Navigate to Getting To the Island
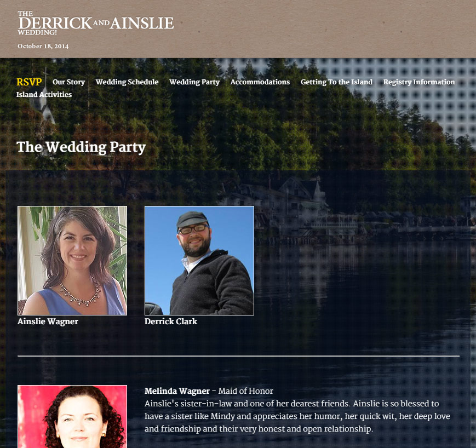 click(336, 82)
